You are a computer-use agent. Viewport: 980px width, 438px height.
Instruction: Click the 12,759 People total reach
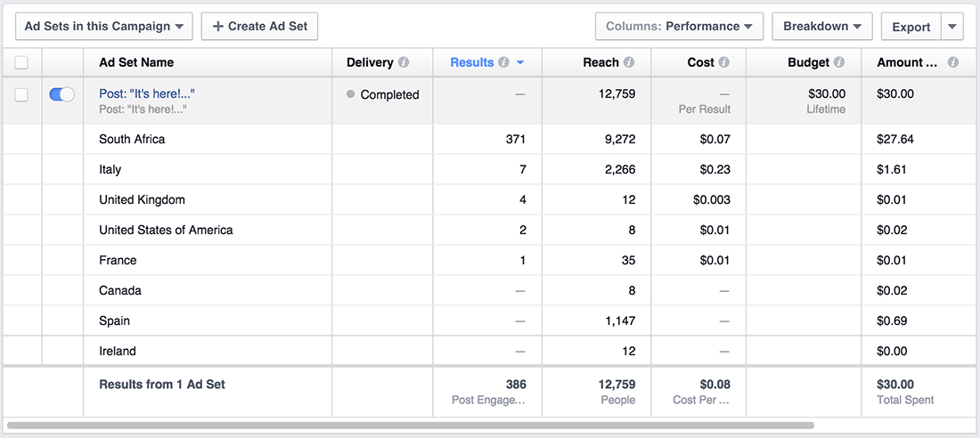click(596, 392)
